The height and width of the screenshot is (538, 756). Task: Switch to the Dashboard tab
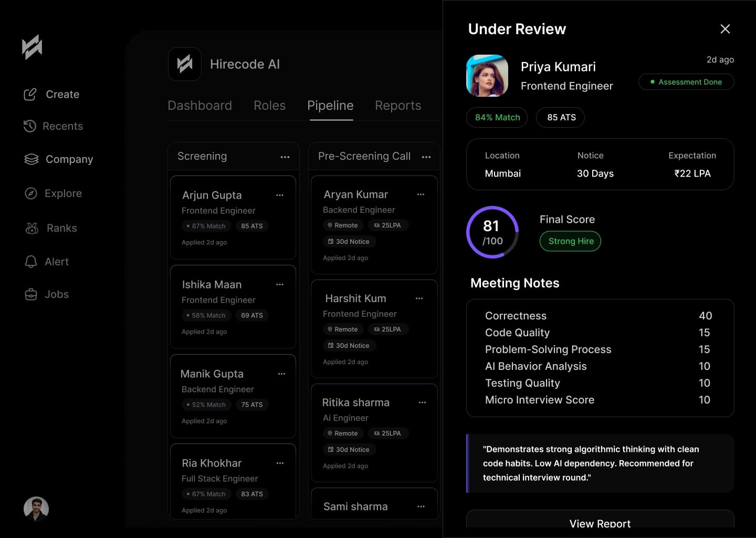[x=199, y=106]
